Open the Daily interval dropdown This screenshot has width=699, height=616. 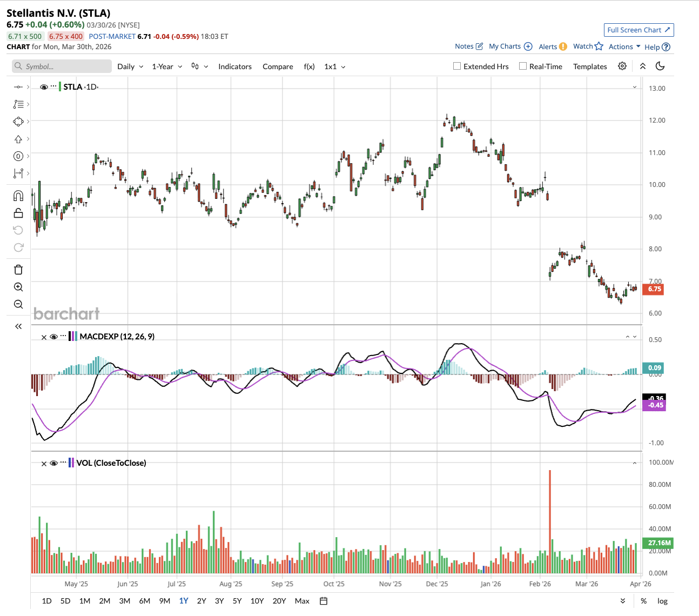click(x=130, y=66)
